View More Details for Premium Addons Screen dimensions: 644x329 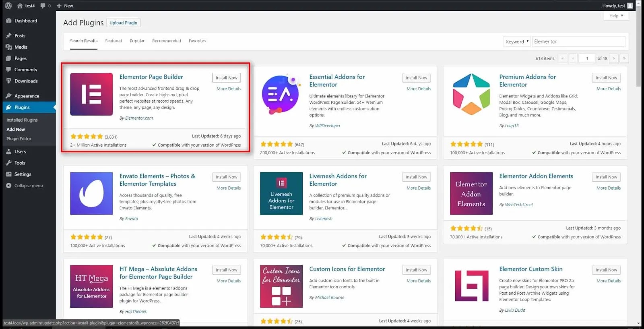[x=609, y=89]
